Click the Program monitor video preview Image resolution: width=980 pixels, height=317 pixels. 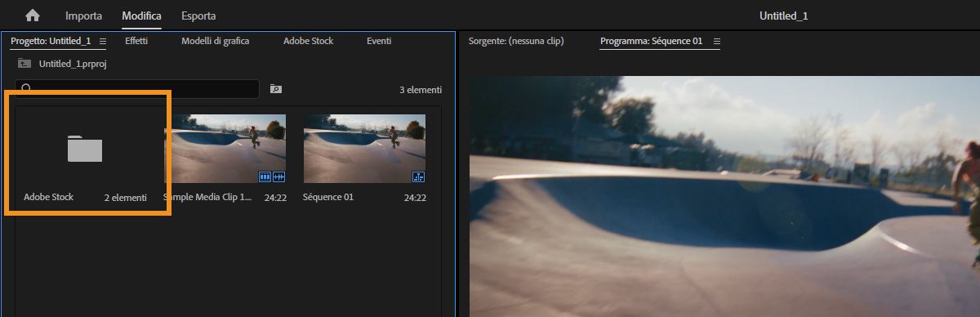724,196
